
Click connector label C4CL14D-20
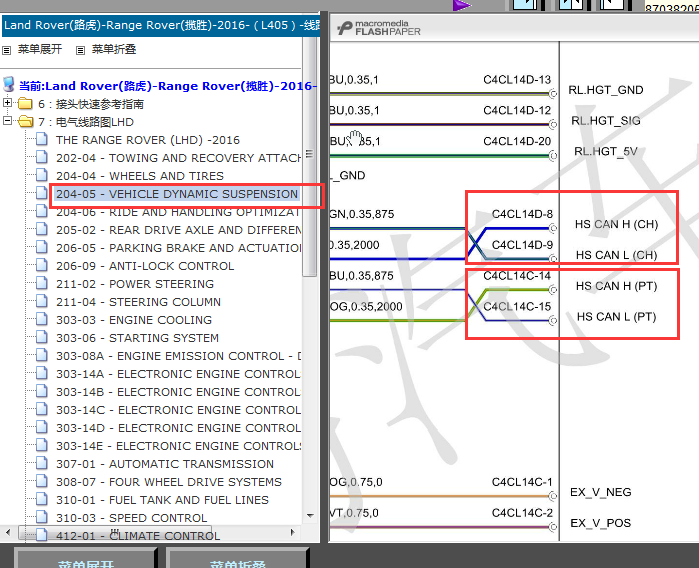point(517,141)
